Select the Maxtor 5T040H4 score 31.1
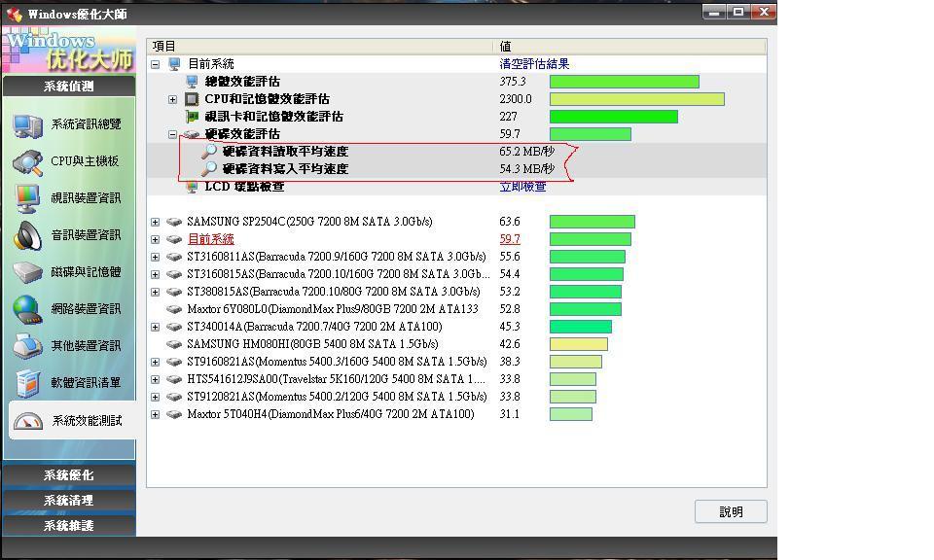The width and height of the screenshot is (934, 560). (509, 414)
